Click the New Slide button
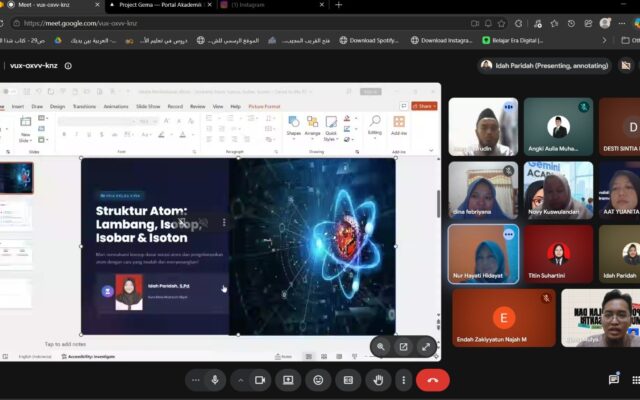640x400 pixels. coord(25,129)
